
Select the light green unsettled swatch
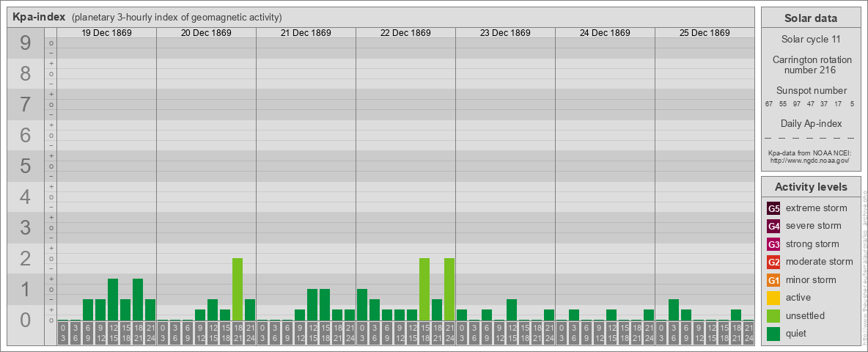click(773, 315)
